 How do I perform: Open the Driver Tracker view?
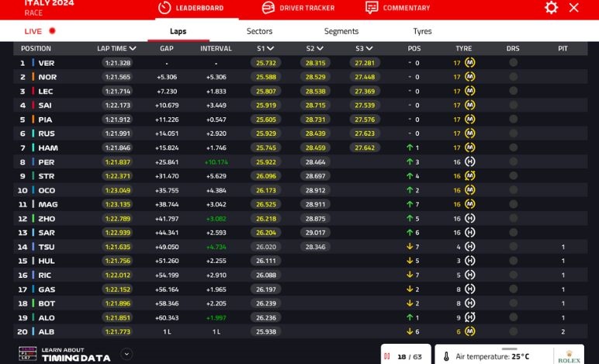click(298, 8)
